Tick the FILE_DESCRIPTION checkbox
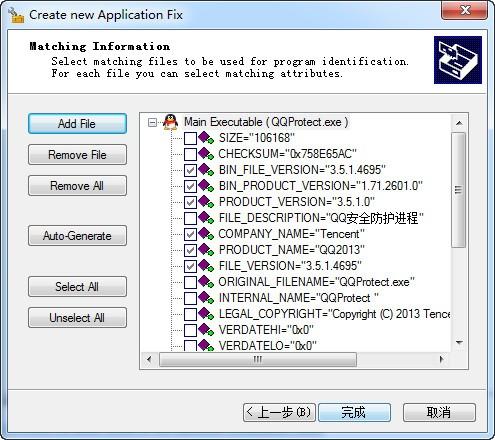This screenshot has width=495, height=440. [x=190, y=218]
